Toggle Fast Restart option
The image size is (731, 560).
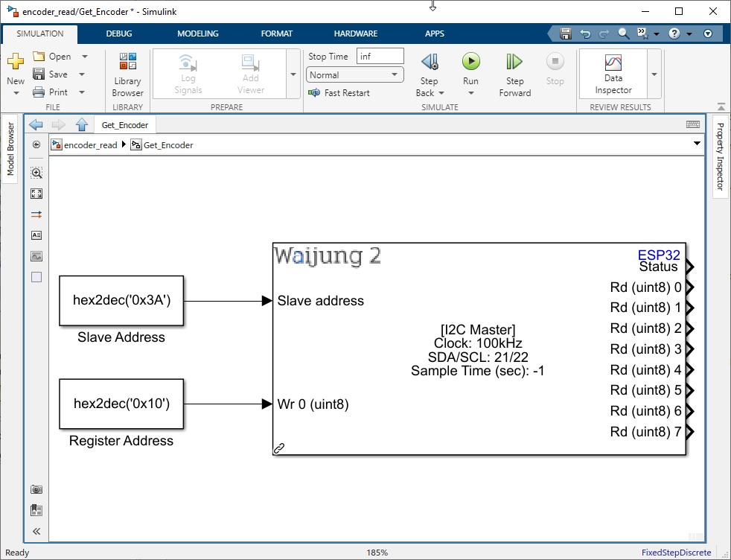(x=339, y=93)
